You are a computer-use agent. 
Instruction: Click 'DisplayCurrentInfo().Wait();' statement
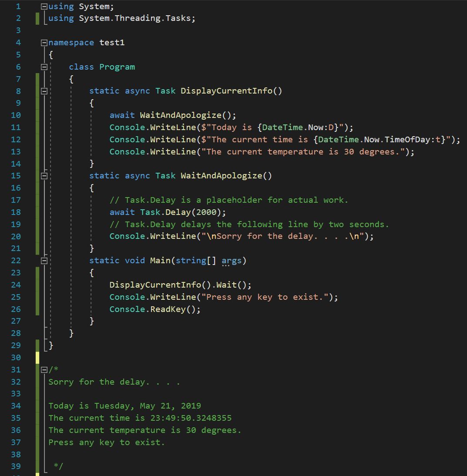click(180, 285)
